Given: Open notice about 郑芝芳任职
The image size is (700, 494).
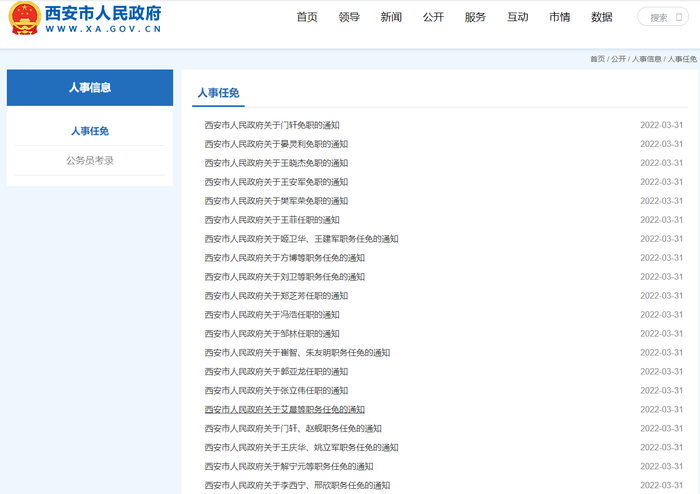Looking at the screenshot, I should pos(276,296).
